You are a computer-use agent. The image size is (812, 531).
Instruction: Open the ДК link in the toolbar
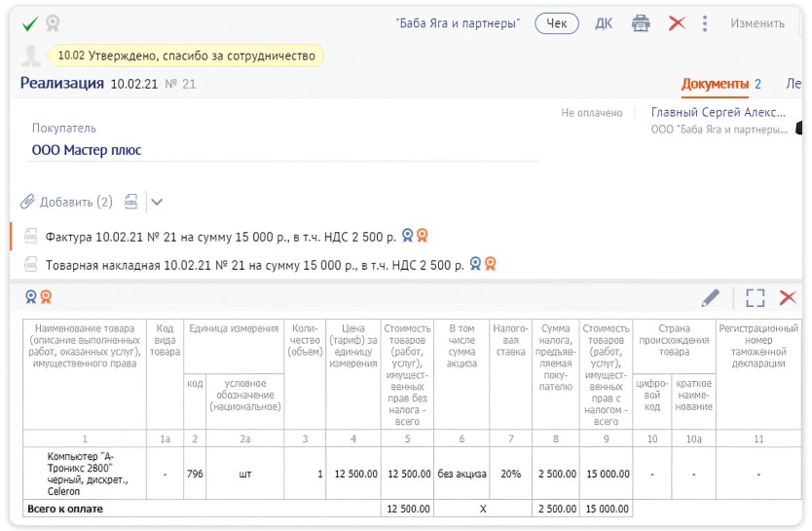(x=604, y=23)
